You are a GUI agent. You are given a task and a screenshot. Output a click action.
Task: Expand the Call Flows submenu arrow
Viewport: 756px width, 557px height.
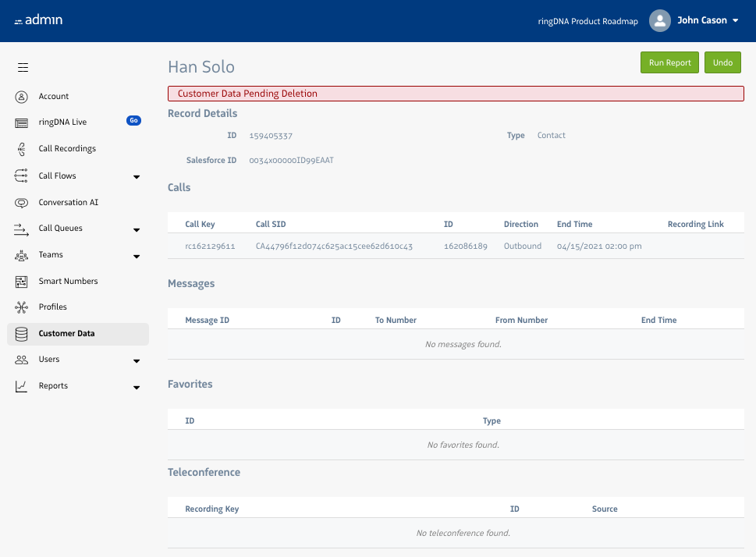pyautogui.click(x=137, y=177)
